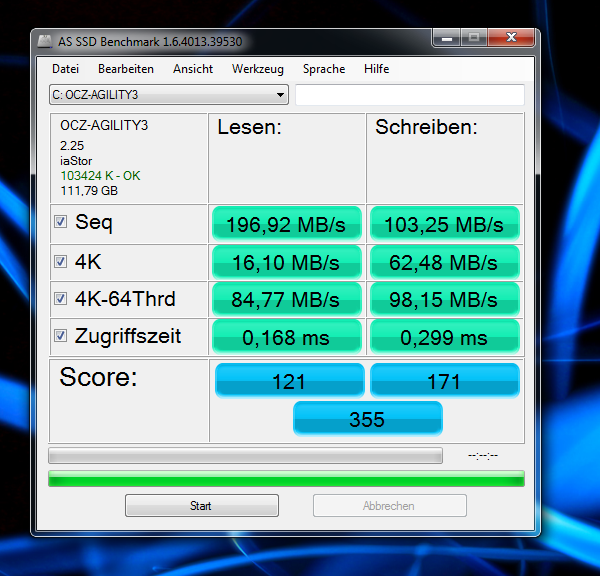600x576 pixels.
Task: Click the write access time 0,299 ms
Action: click(x=445, y=337)
